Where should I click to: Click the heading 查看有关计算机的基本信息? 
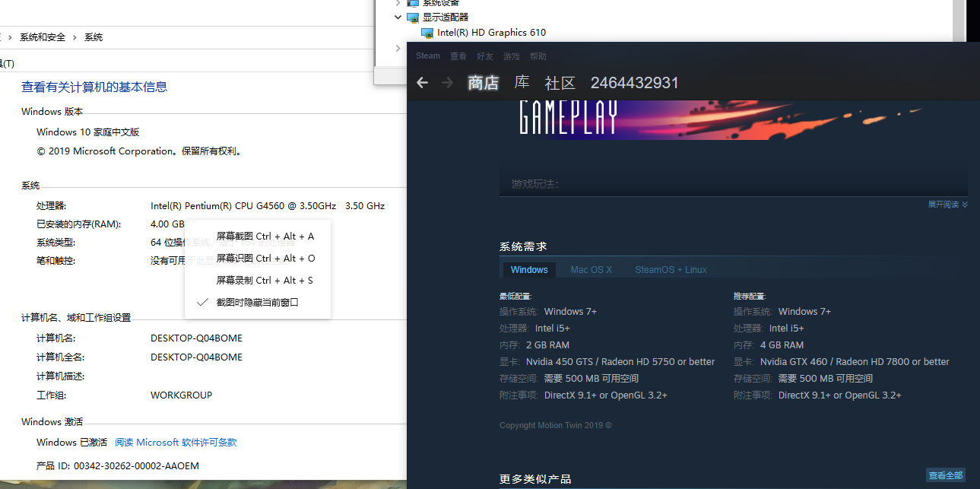pyautogui.click(x=94, y=87)
